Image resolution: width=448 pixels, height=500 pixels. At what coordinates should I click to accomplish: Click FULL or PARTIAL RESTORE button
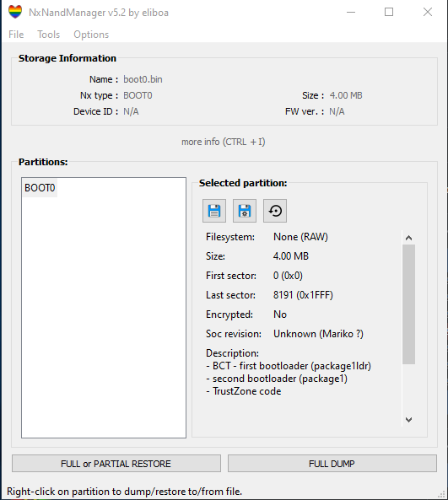(x=116, y=464)
